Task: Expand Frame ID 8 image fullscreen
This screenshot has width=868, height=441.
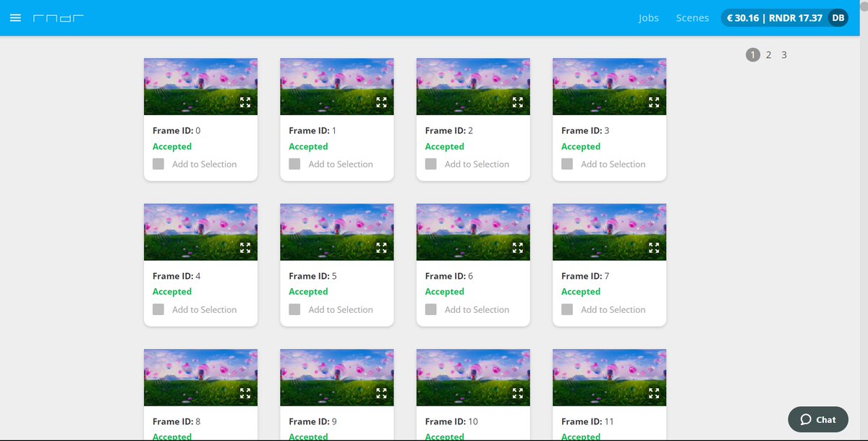Action: pos(245,393)
